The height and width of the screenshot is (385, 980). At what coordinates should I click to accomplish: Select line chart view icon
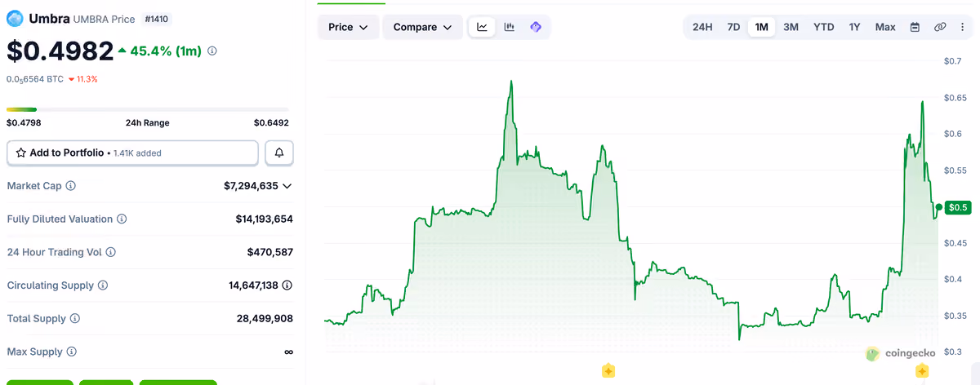[482, 27]
